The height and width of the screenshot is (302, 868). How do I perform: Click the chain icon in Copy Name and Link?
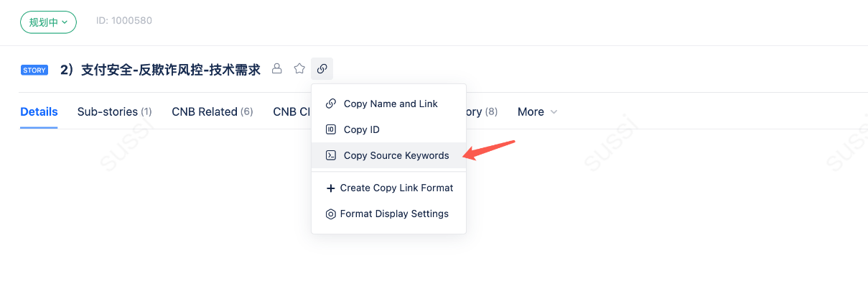tap(331, 104)
